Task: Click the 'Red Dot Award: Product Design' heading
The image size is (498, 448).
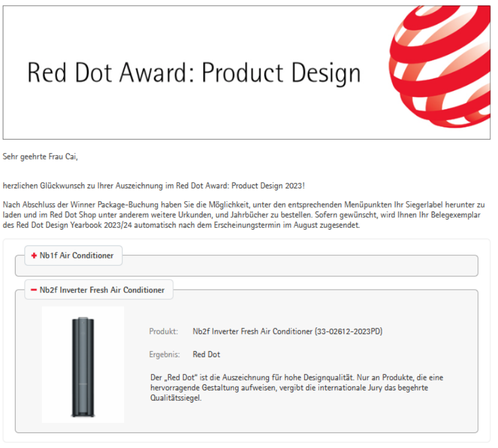Action: [194, 73]
